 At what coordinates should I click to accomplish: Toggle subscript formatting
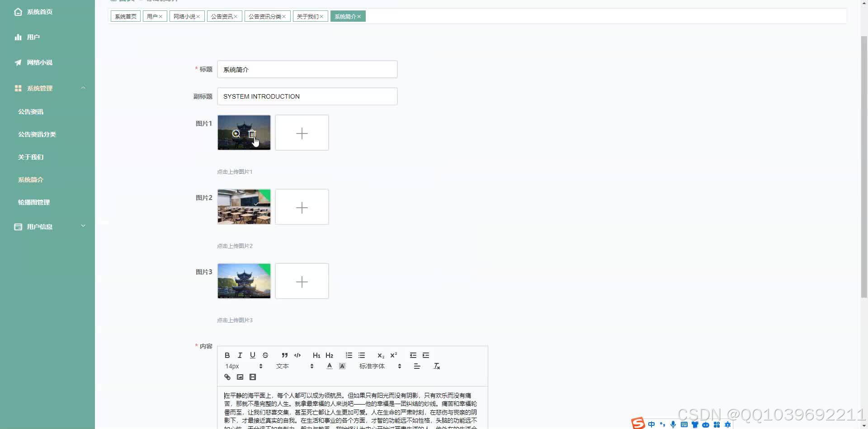coord(381,355)
